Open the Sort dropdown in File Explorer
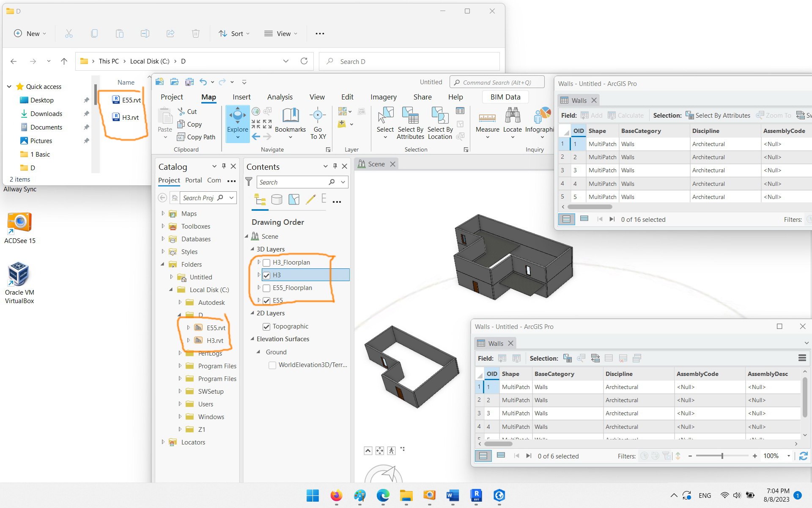The width and height of the screenshot is (812, 508). pyautogui.click(x=234, y=33)
